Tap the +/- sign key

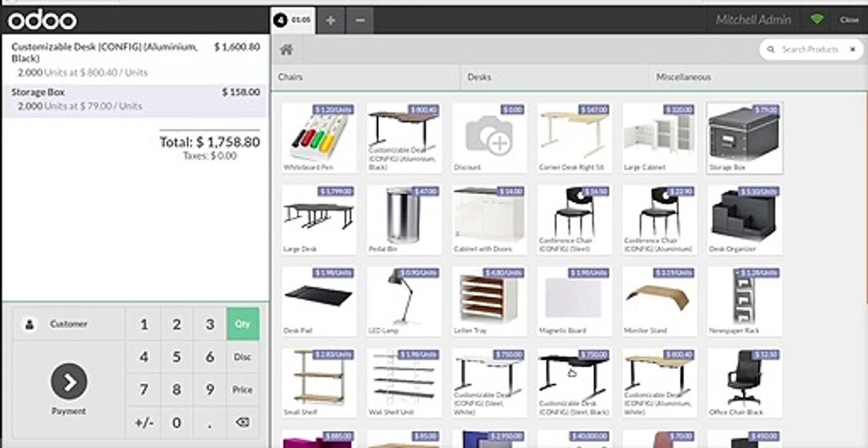(x=144, y=423)
